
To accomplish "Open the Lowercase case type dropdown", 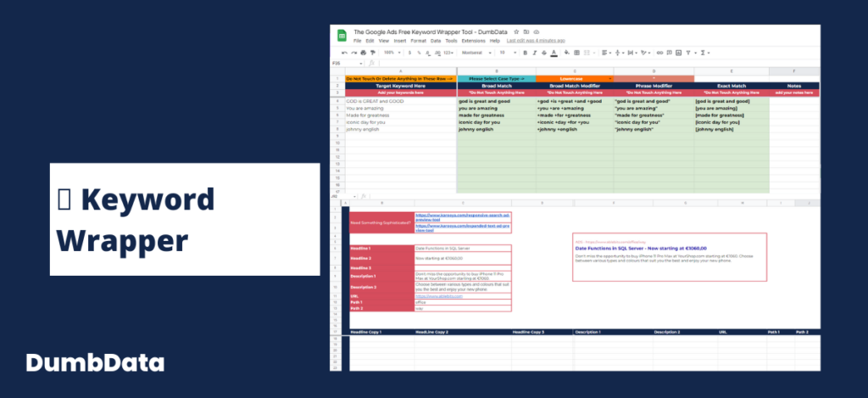I will [x=575, y=79].
